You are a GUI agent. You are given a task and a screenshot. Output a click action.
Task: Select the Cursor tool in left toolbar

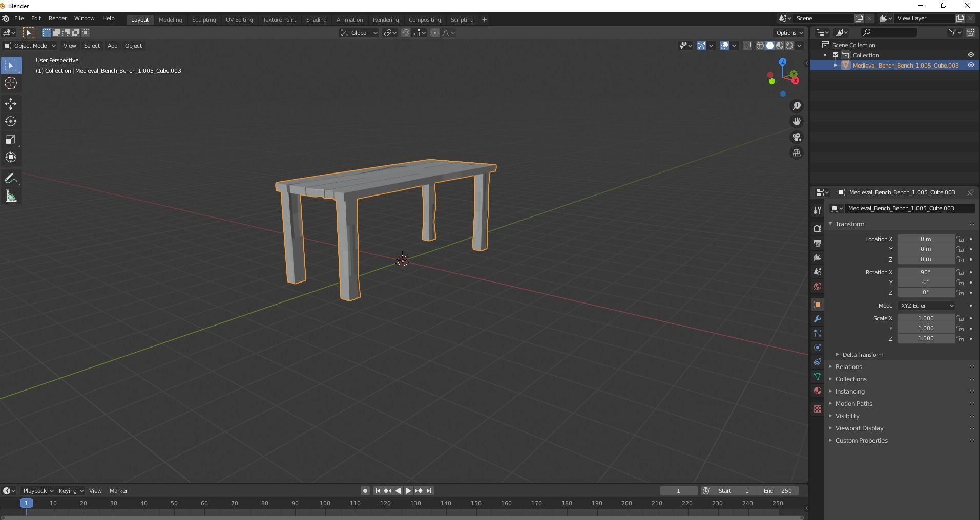tap(11, 83)
